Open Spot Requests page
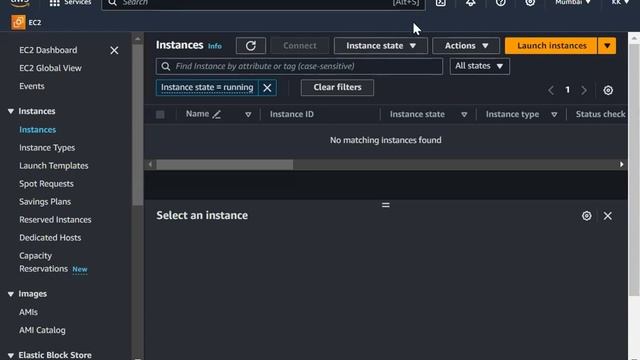The height and width of the screenshot is (360, 640). tap(46, 184)
